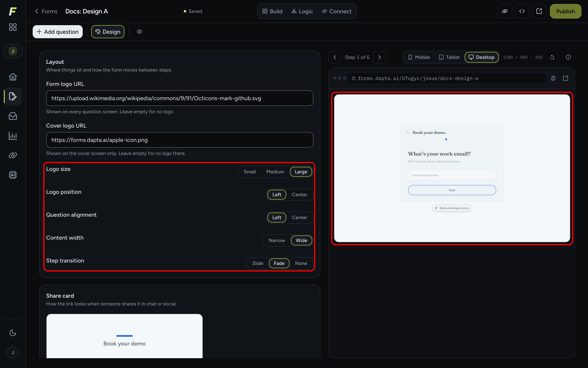The height and width of the screenshot is (368, 588).
Task: Set question alignment to Center
Action: click(x=300, y=218)
